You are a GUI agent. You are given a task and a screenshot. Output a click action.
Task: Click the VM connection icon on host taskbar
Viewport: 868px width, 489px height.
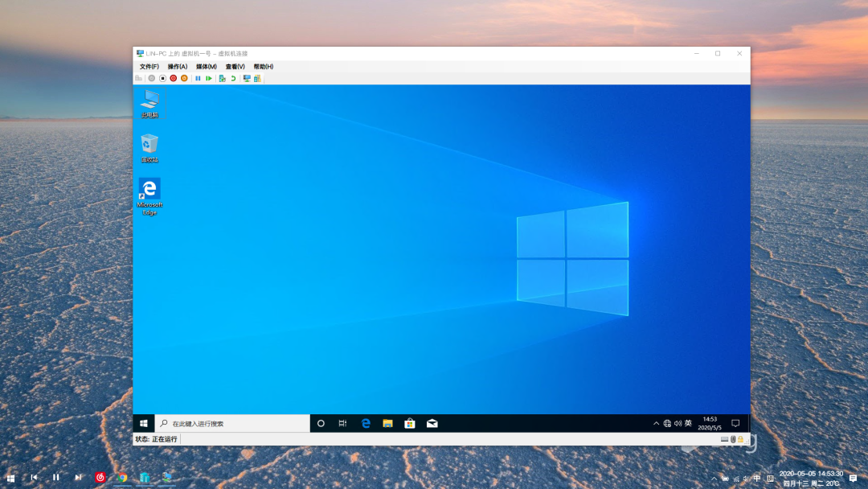tap(166, 478)
